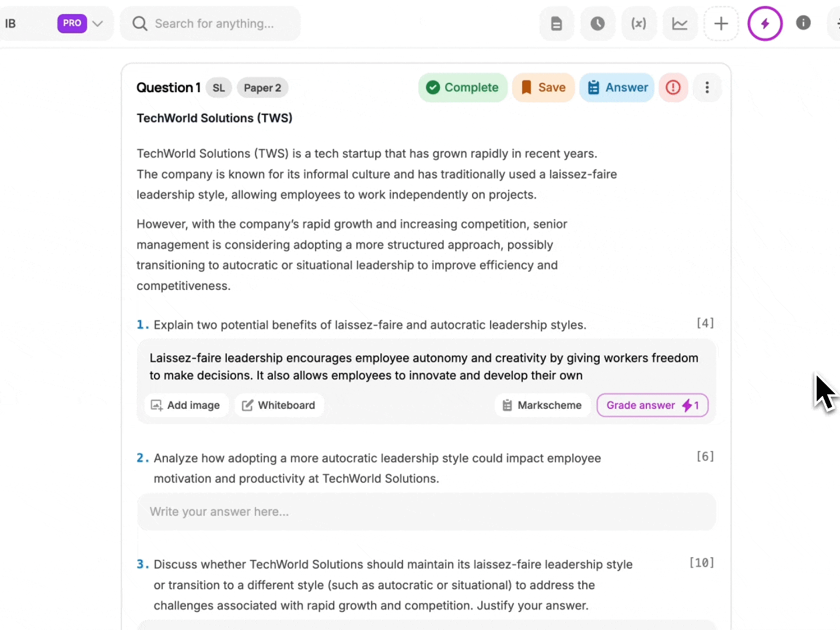Open the line chart analytics icon
840x630 pixels.
coord(680,24)
